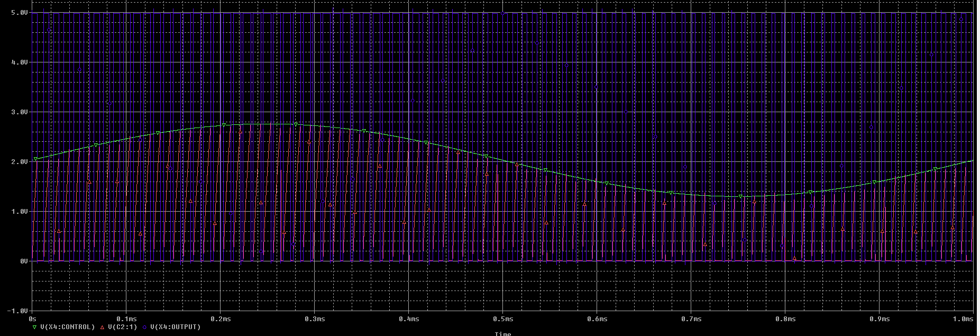
Task: Click the Time x-axis title
Action: pyautogui.click(x=502, y=333)
